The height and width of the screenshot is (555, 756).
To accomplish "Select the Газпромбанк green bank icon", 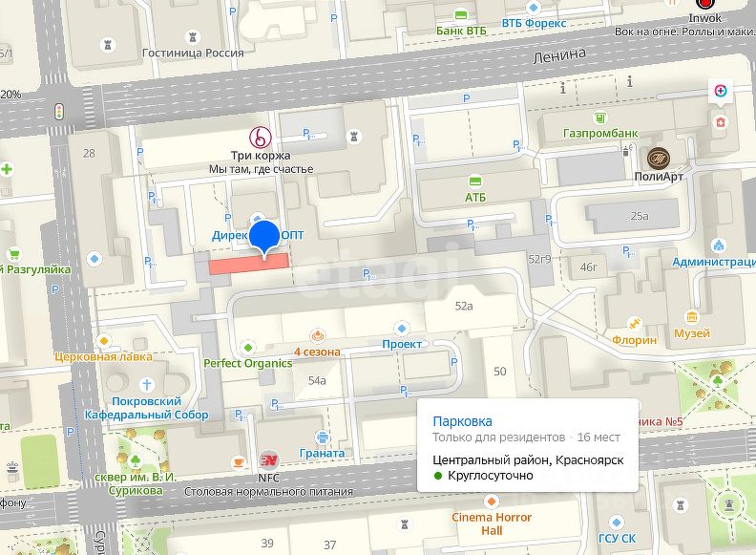I will (599, 117).
